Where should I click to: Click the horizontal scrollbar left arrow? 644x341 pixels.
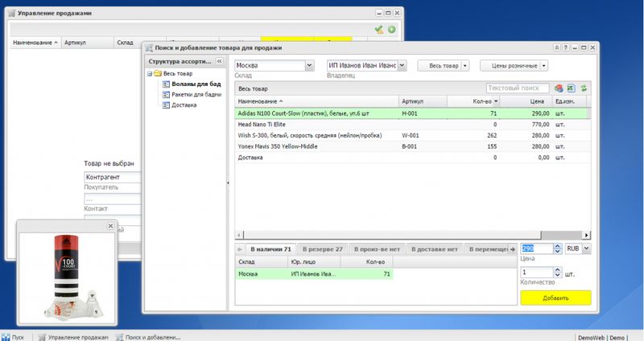[239, 235]
